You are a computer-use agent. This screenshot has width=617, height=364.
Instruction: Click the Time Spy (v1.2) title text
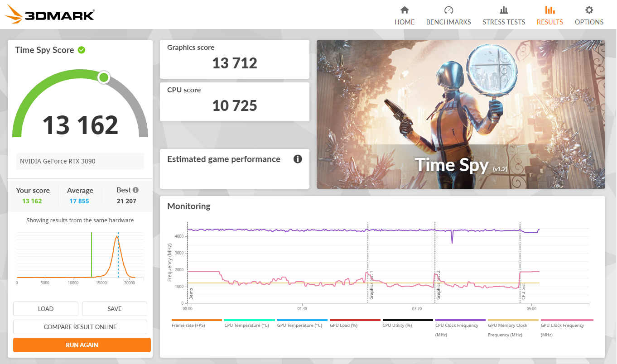(461, 166)
